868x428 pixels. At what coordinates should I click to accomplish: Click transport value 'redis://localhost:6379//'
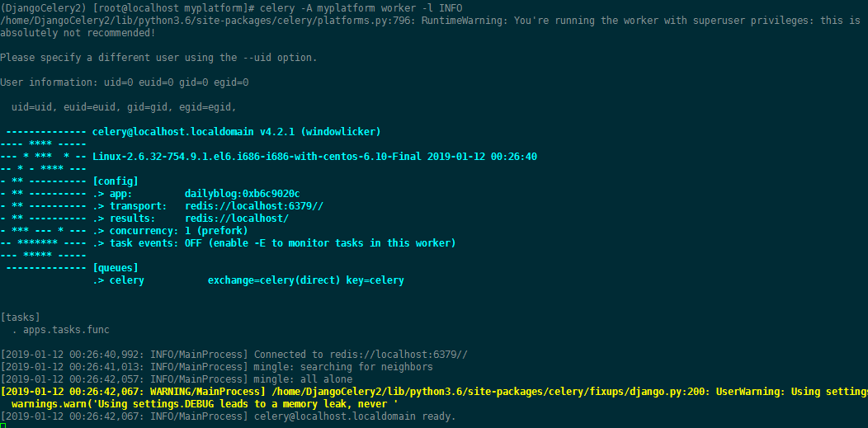pos(253,205)
